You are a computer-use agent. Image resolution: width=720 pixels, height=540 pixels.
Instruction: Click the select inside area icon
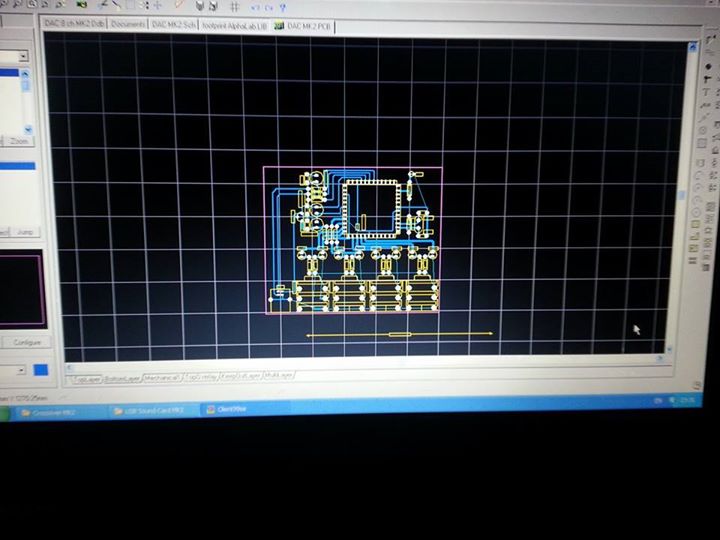click(x=130, y=6)
